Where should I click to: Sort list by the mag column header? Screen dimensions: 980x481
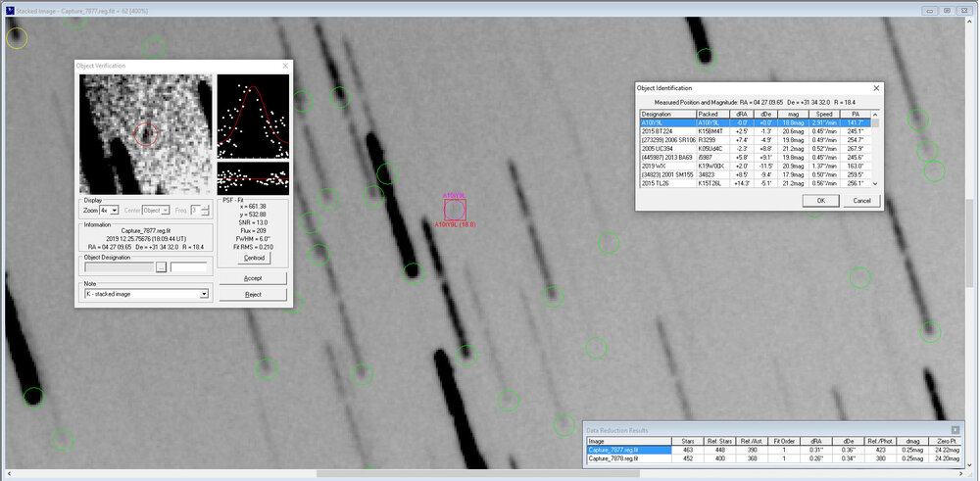coord(793,114)
